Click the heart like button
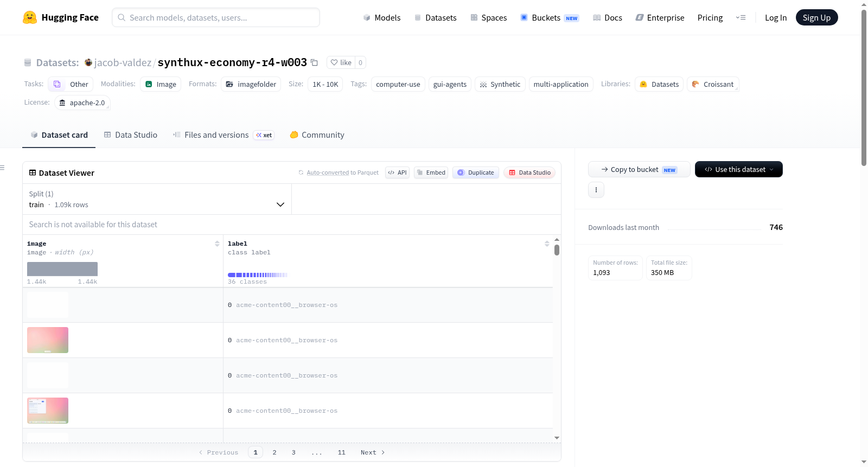 pos(341,62)
